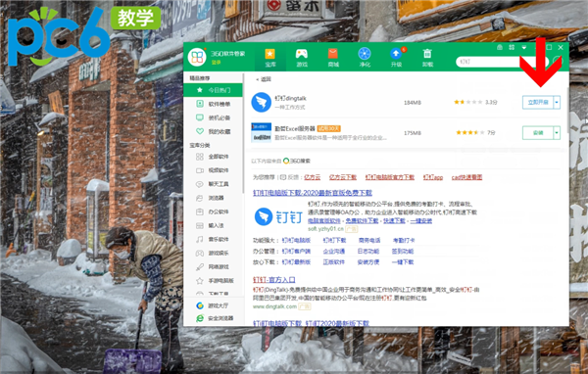Expand dropdown arrow next to 安装 button
The width and height of the screenshot is (588, 374).
pos(557,132)
